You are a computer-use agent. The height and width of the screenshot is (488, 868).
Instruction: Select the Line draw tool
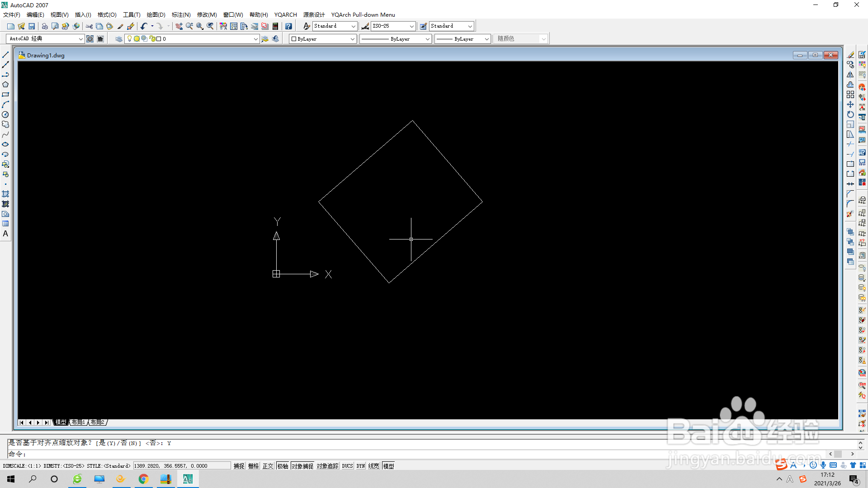pos(5,55)
